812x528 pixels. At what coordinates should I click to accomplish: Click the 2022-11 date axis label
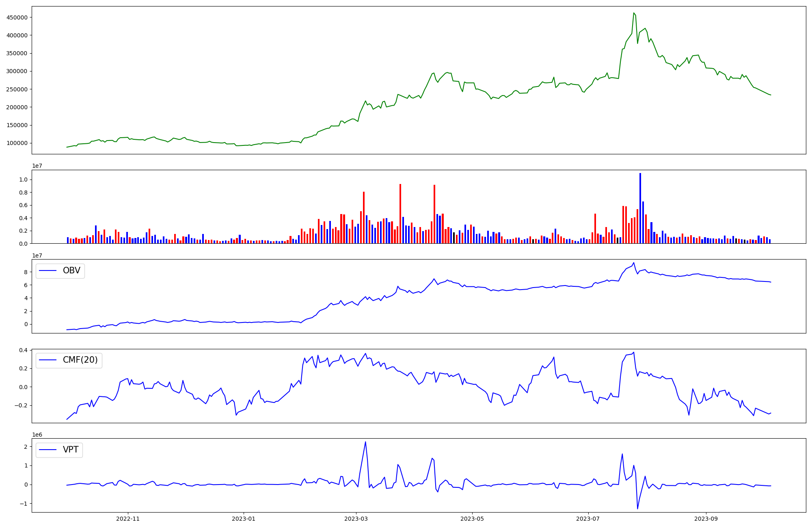click(x=128, y=519)
